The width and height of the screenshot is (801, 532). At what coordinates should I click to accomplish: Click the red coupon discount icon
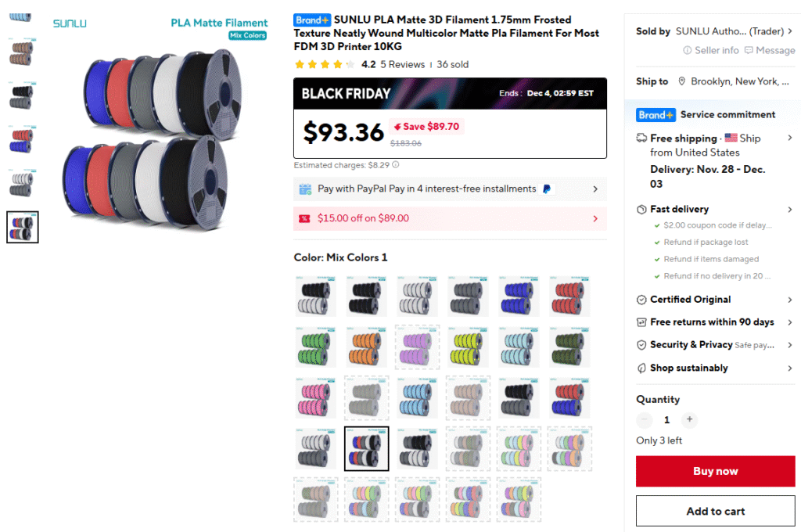click(x=304, y=219)
